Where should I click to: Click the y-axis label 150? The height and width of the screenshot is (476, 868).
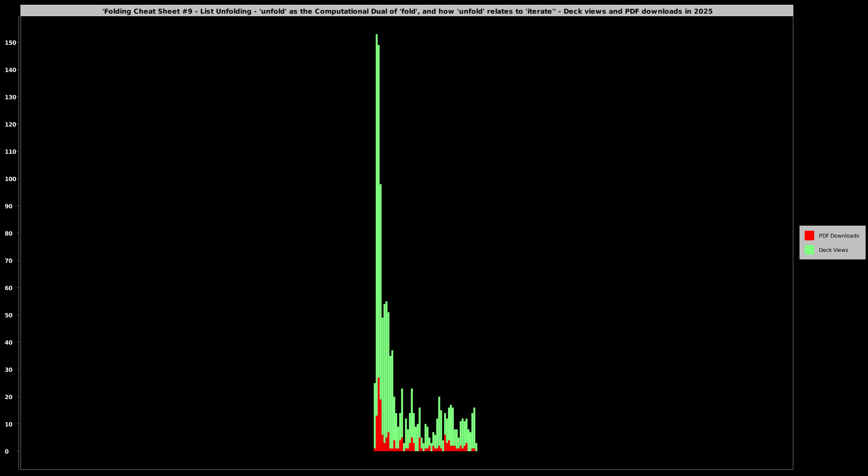10,43
